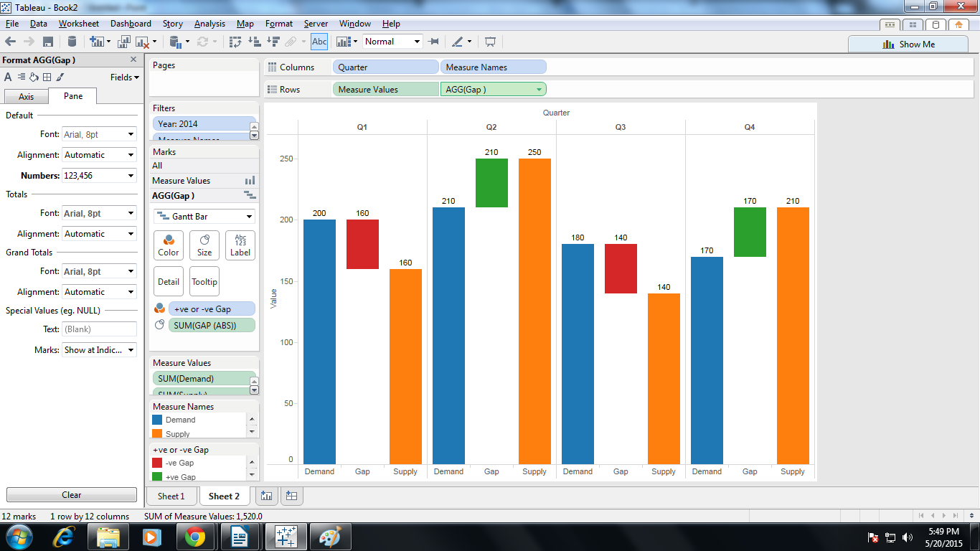Screen dimensions: 980x551
Task: Save the workbook using the toolbar icon
Action: [x=47, y=41]
